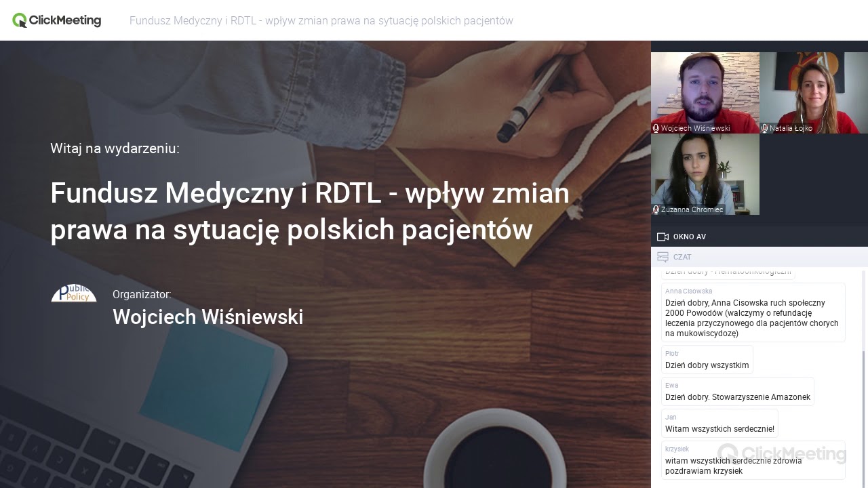Open the CZAT panel header
The height and width of the screenshot is (488, 868).
click(759, 257)
